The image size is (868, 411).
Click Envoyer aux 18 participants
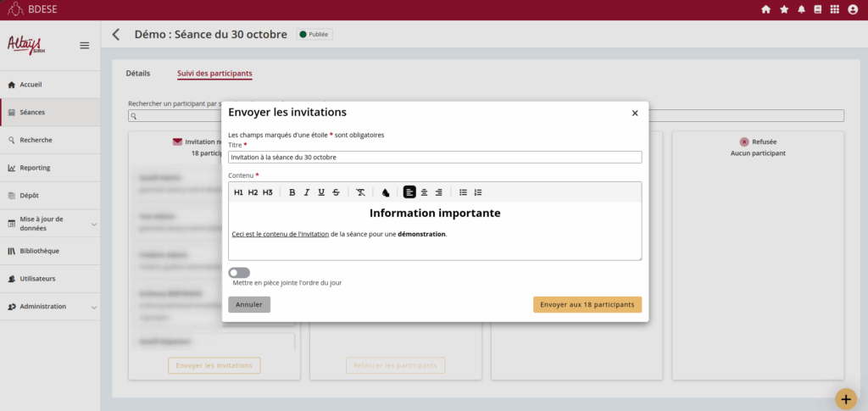tap(587, 304)
